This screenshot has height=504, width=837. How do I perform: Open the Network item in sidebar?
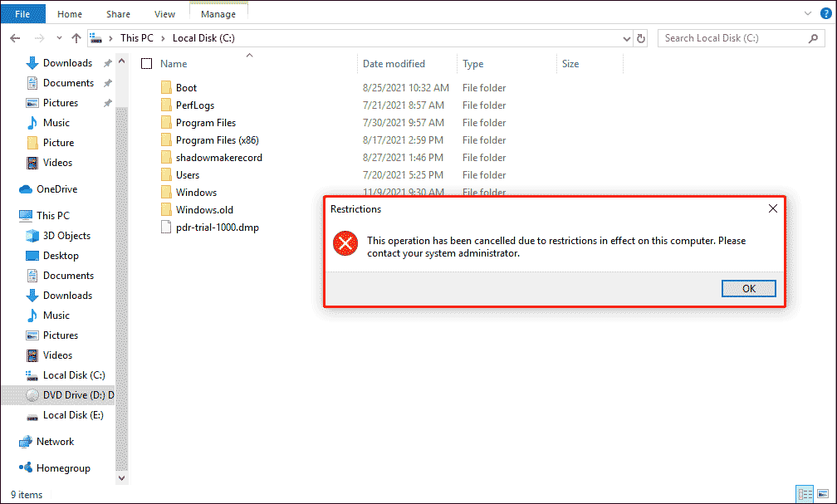(x=53, y=441)
